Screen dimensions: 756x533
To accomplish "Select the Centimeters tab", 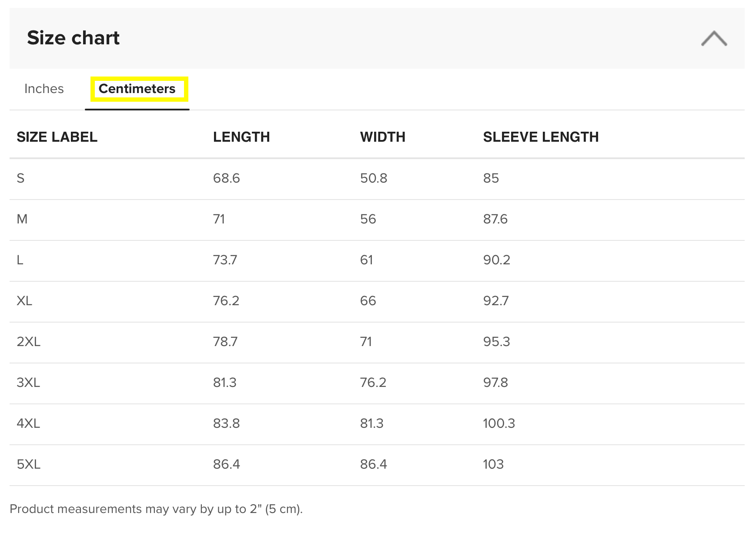I will [x=137, y=89].
